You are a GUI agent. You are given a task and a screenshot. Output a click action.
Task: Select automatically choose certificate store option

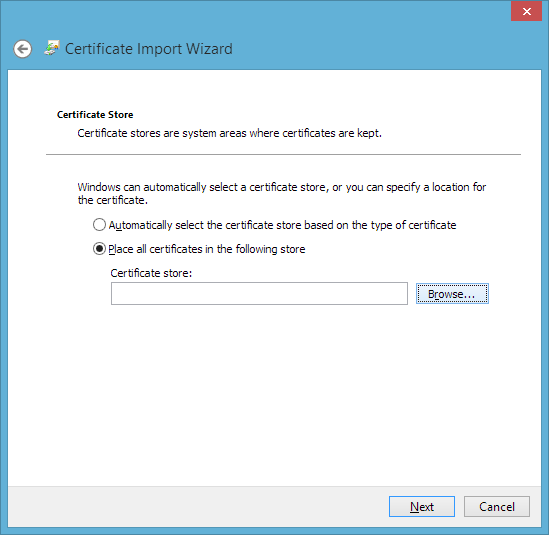coord(99,225)
